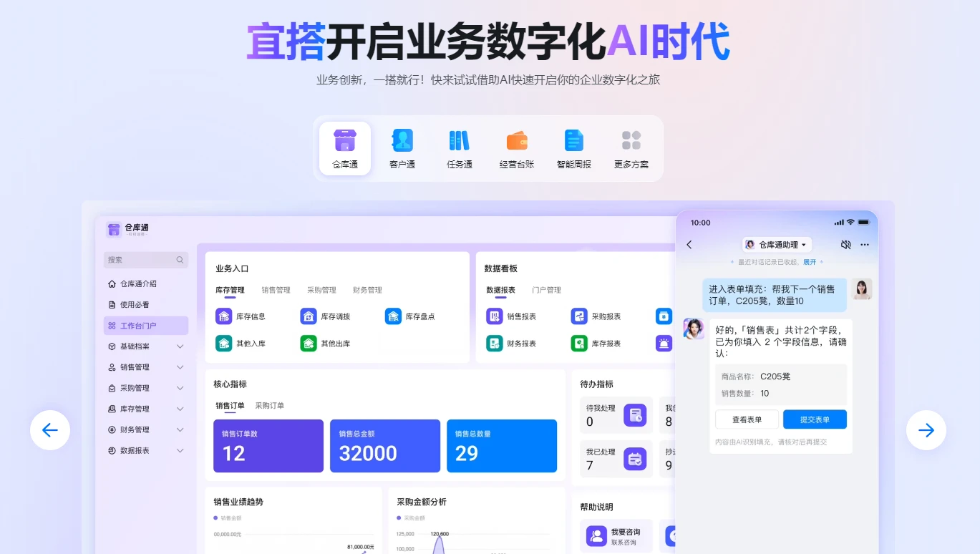Click the 商品名称 C205凳 field
The width and height of the screenshot is (980, 554).
781,376
